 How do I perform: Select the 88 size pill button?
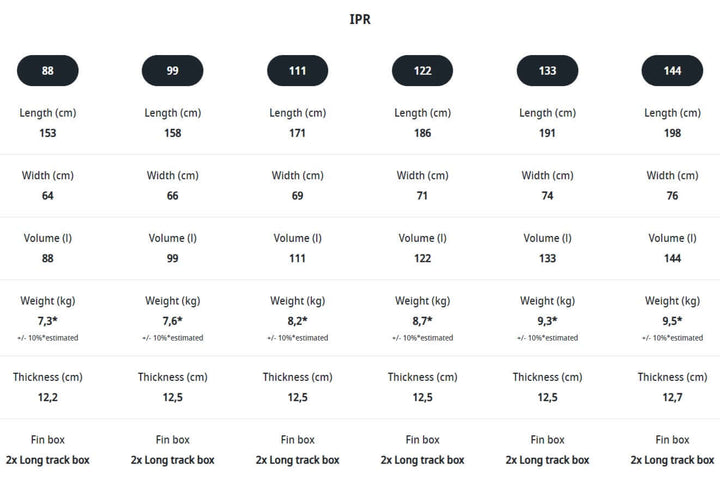(48, 71)
